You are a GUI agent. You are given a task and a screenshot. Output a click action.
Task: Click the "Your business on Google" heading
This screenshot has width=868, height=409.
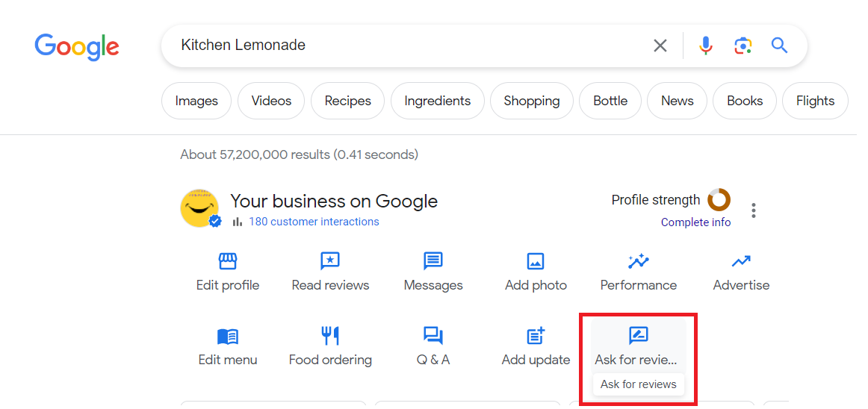coord(334,201)
